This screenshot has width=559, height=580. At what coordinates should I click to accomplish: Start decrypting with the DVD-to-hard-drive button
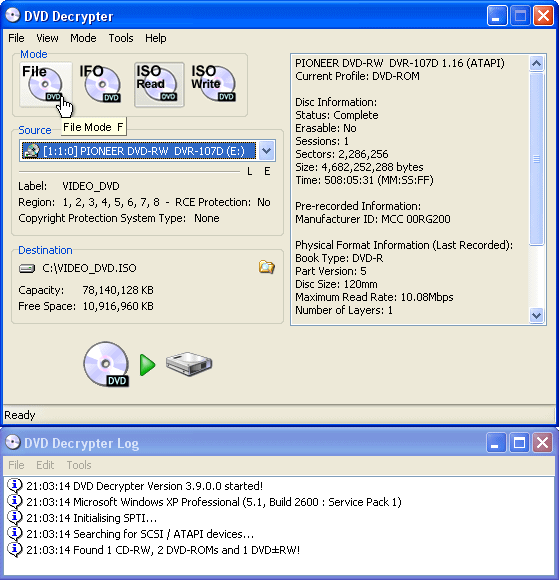click(x=147, y=365)
